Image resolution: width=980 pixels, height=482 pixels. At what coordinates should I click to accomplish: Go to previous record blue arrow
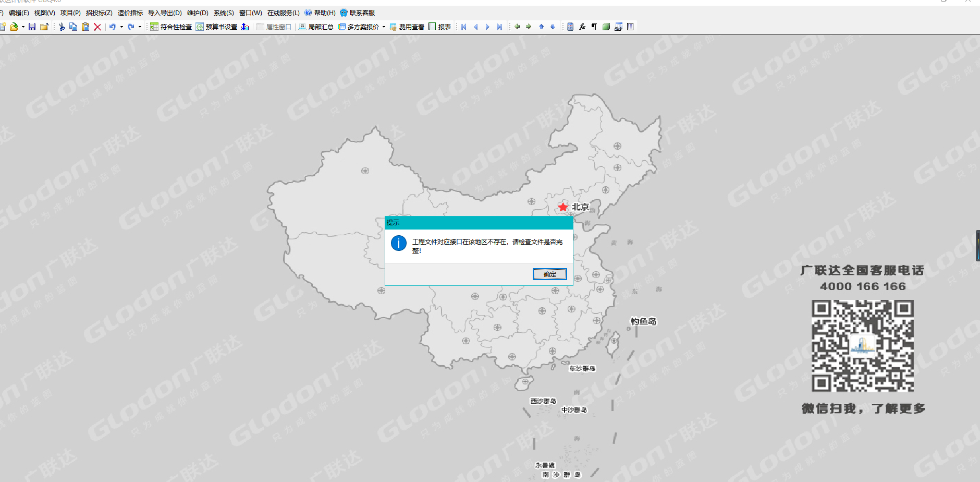(475, 27)
